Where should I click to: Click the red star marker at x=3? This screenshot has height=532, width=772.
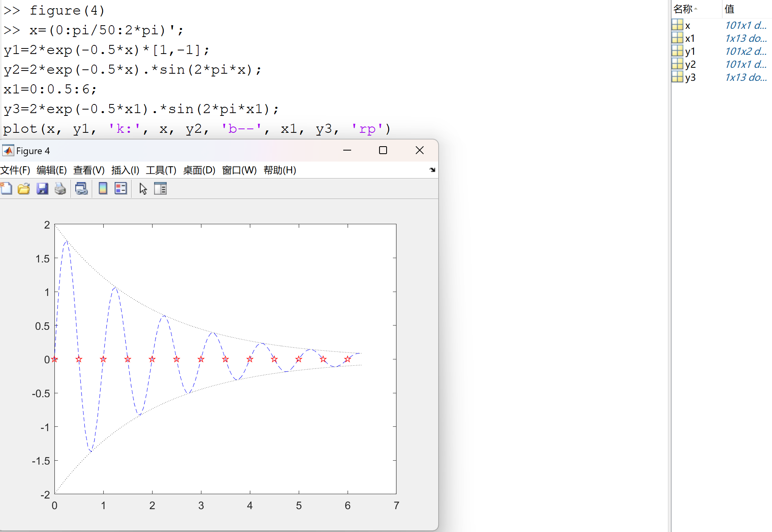click(x=201, y=359)
